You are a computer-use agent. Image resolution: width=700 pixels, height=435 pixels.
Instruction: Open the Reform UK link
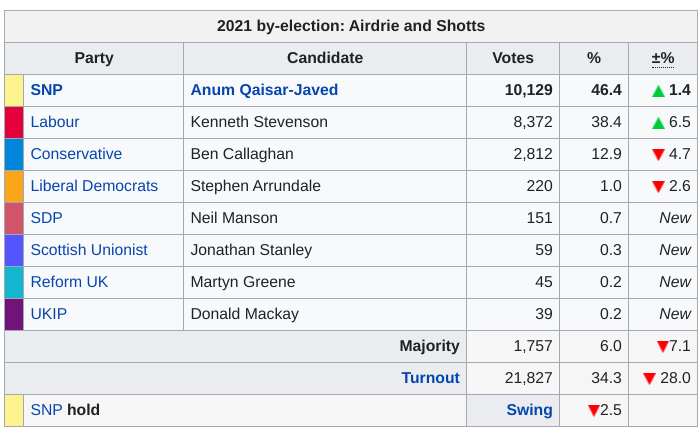click(x=69, y=282)
